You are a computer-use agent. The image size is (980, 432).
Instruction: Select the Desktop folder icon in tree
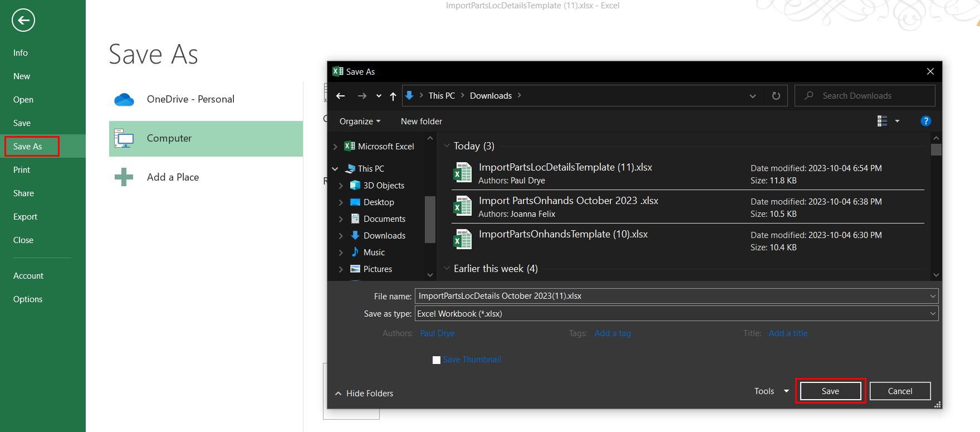(x=355, y=202)
